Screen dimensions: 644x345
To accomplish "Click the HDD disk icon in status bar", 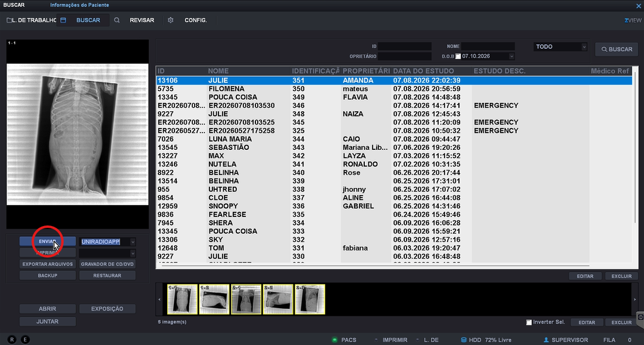I will click(x=464, y=340).
